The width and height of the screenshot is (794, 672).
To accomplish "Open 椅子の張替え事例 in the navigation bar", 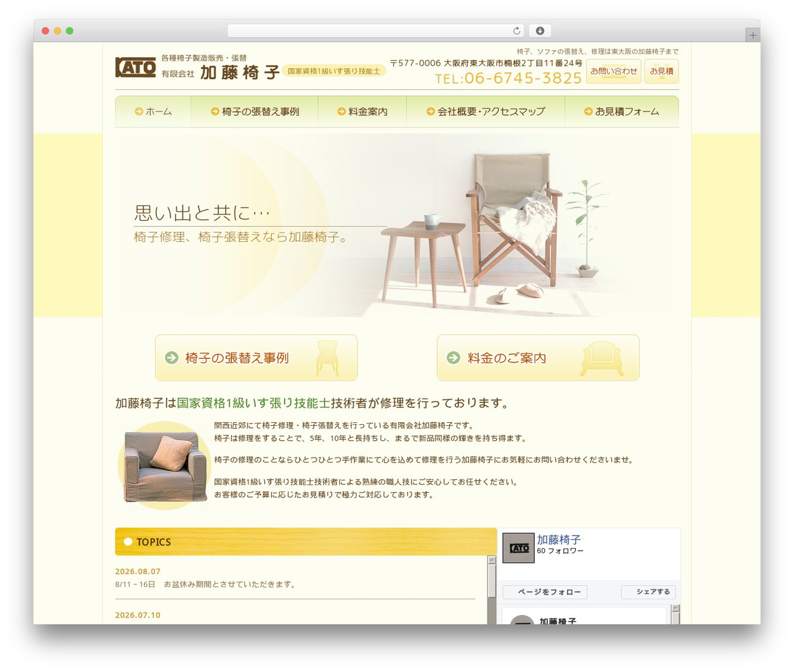I will coord(255,112).
